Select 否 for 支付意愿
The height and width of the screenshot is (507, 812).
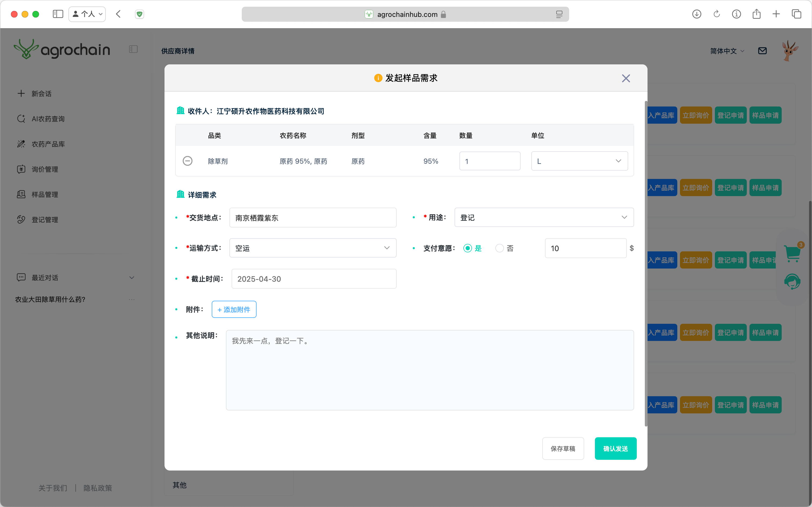499,248
